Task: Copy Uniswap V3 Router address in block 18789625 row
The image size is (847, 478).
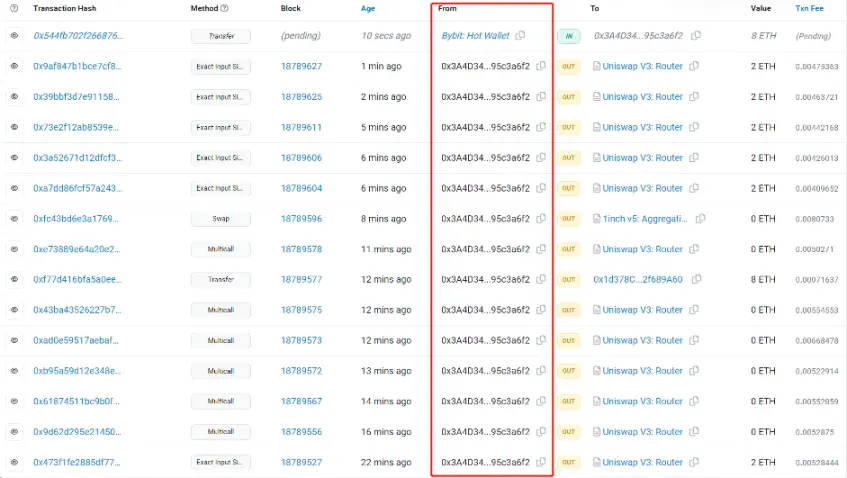Action: pos(694,97)
